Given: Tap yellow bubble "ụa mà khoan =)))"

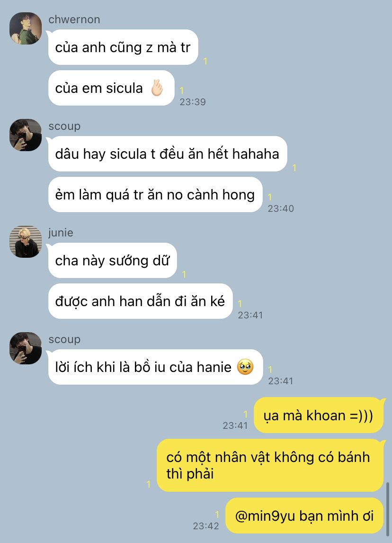Looking at the screenshot, I should pos(319,415).
